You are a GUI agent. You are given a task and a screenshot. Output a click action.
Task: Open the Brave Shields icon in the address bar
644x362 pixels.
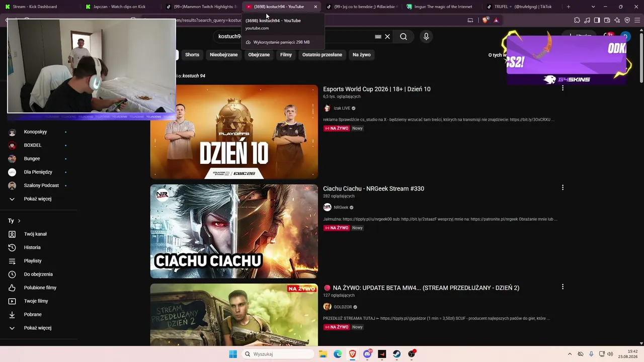coord(485,20)
